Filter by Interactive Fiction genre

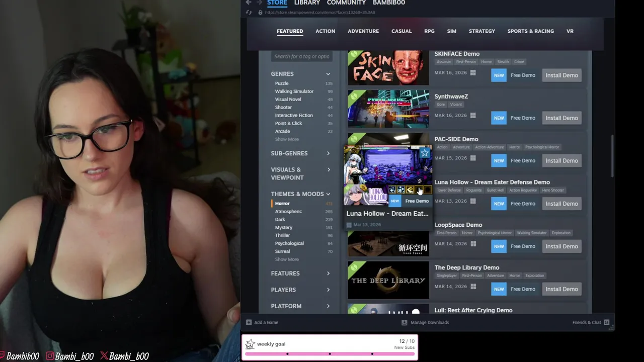click(294, 116)
